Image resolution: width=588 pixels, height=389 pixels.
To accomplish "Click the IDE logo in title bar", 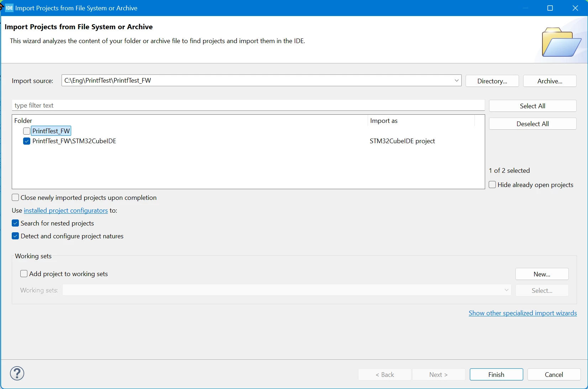I will 9,8.
